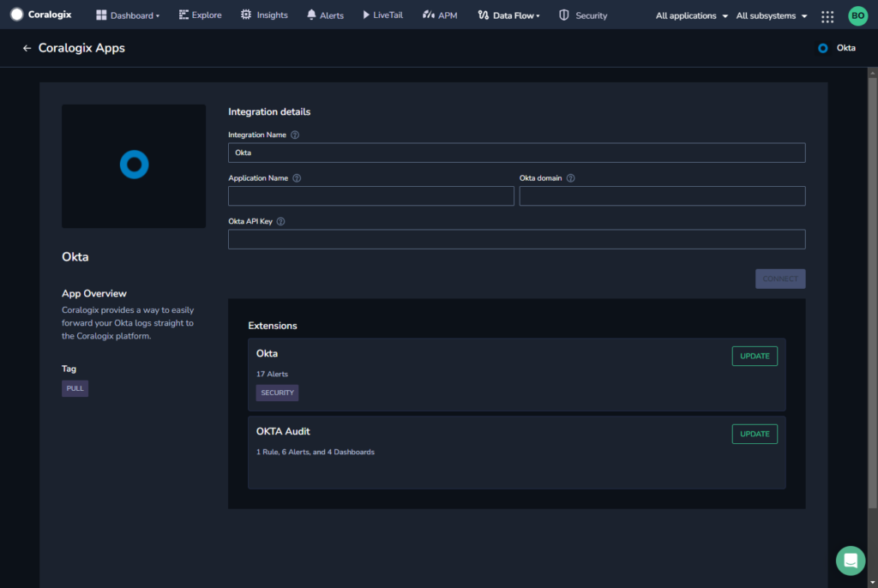This screenshot has height=588, width=878.
Task: Click the Data Flow icon
Action: coord(484,15)
